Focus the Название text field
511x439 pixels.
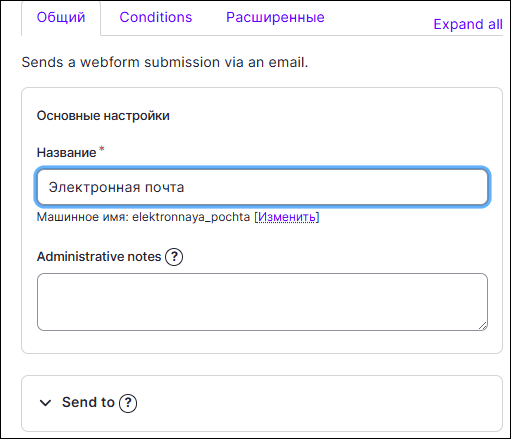262,187
